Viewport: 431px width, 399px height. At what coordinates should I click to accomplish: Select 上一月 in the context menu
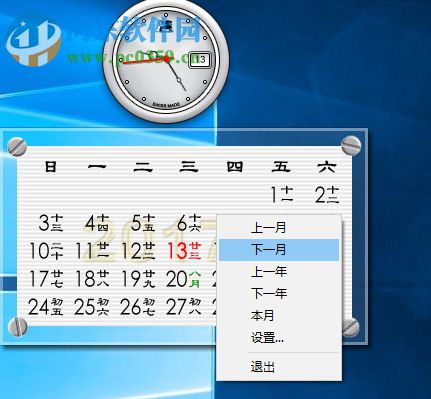279,228
